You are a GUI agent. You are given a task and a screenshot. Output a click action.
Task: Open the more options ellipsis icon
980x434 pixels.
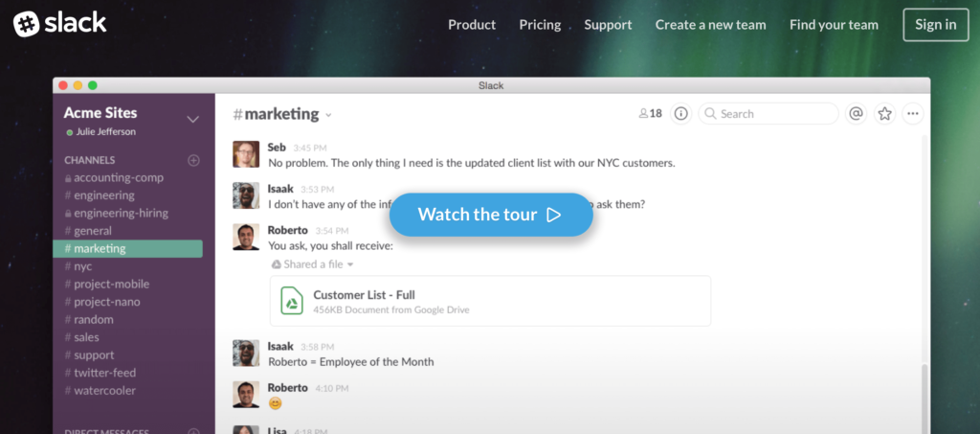(x=913, y=114)
